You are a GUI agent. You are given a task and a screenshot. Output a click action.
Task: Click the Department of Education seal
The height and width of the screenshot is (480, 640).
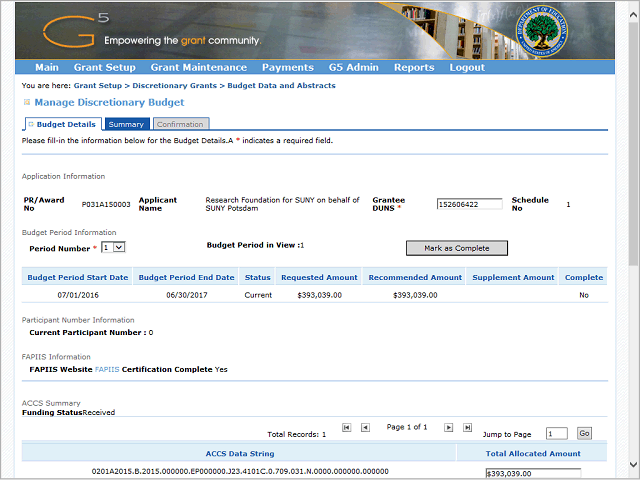[x=542, y=31]
